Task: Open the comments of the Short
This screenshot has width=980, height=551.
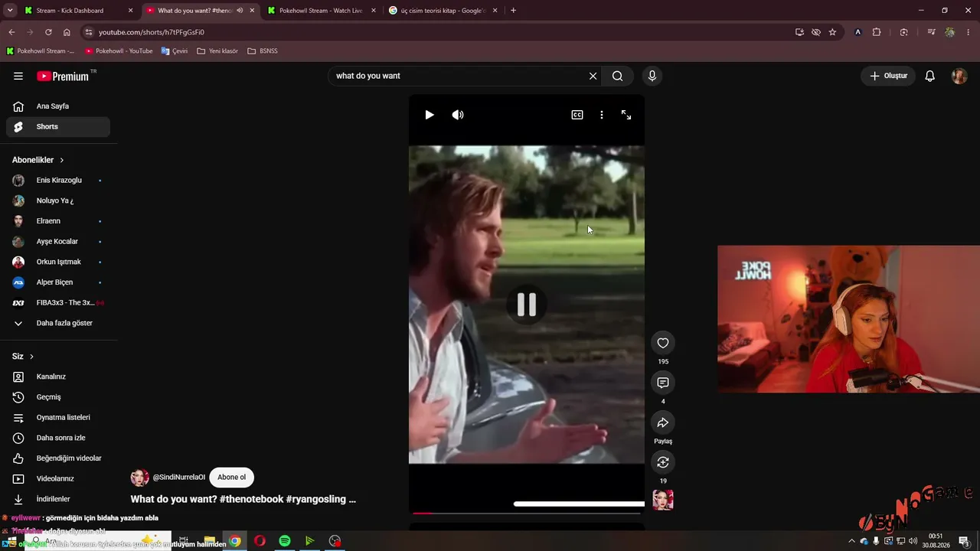Action: click(x=663, y=383)
